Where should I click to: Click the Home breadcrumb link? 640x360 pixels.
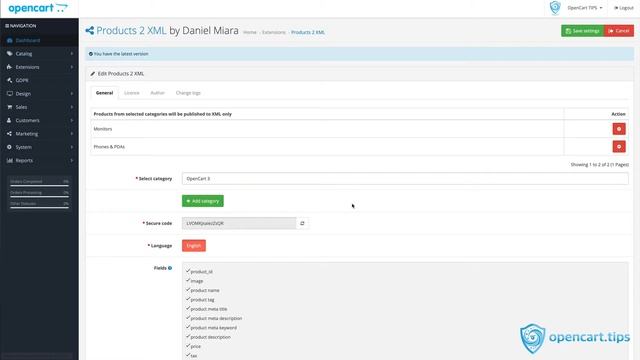point(250,32)
